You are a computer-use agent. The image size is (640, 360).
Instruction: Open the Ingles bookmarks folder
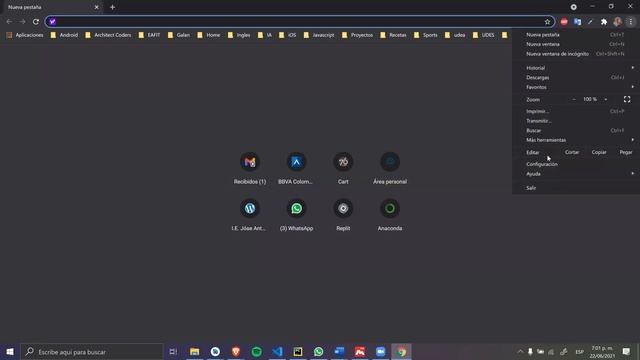[x=239, y=35]
